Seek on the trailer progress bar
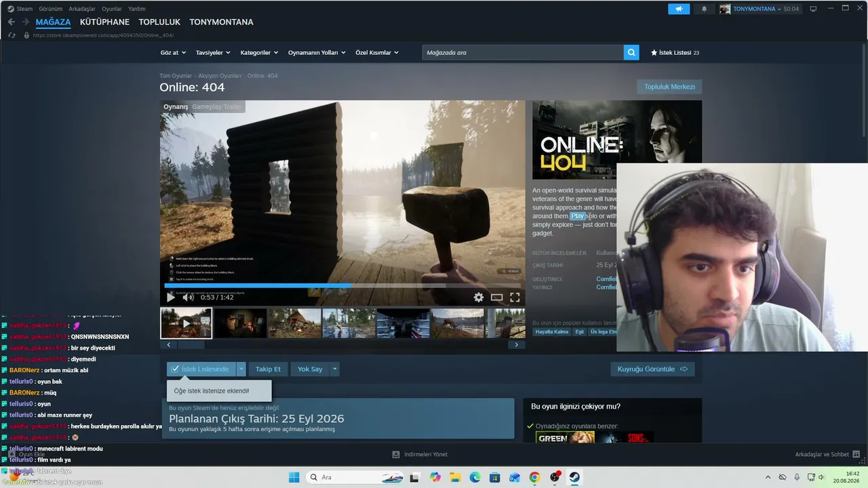Image resolution: width=868 pixels, height=488 pixels. [342, 285]
